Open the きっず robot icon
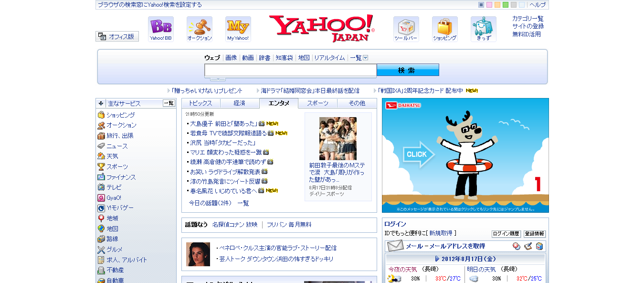Viewport: 644px width, 283px height. [484, 29]
